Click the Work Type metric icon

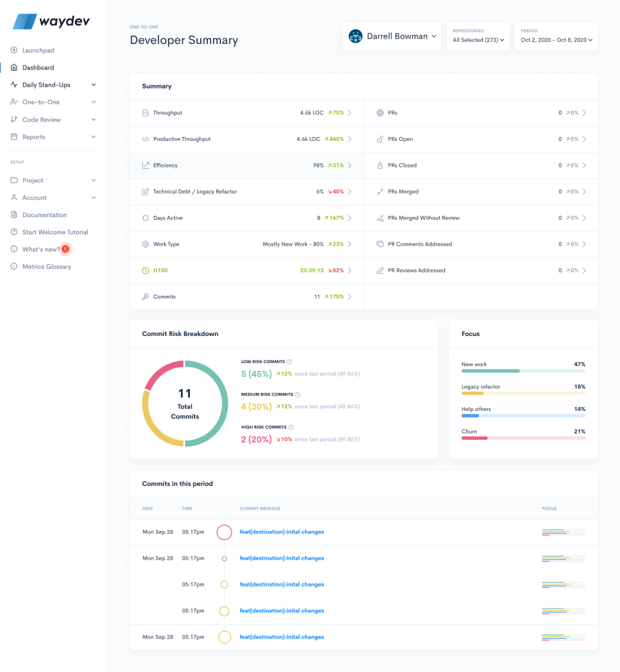(147, 244)
